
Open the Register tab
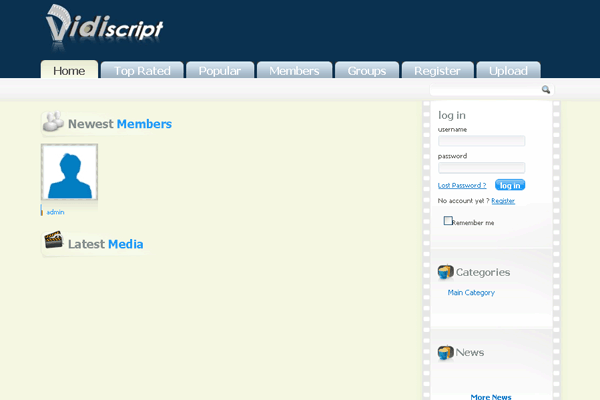tap(437, 71)
